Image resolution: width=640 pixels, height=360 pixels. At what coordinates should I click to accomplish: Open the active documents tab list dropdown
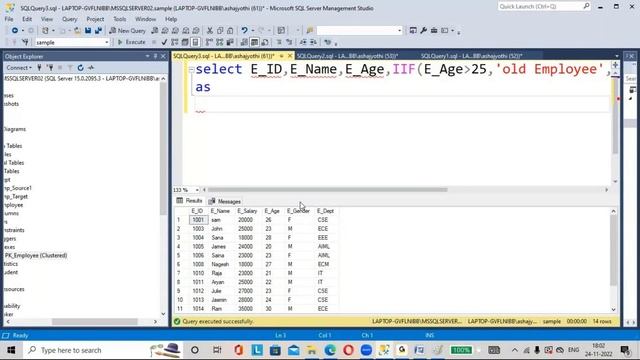(616, 56)
